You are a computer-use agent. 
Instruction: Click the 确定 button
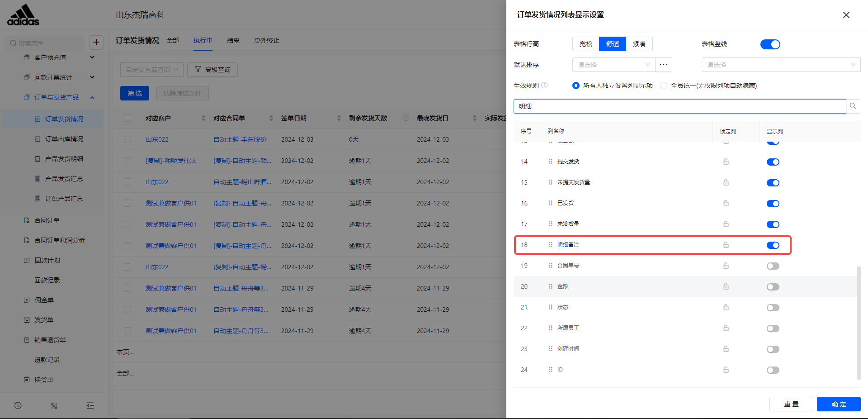839,404
